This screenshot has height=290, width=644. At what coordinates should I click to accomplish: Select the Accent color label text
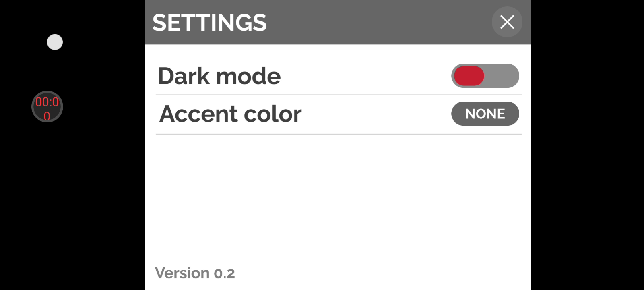coord(230,114)
